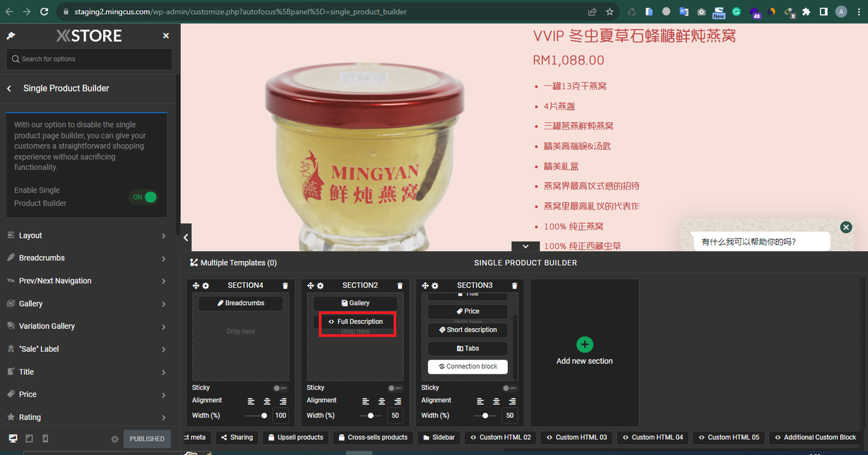Open publish settings gear next to Published
This screenshot has height=455, width=868.
click(115, 439)
